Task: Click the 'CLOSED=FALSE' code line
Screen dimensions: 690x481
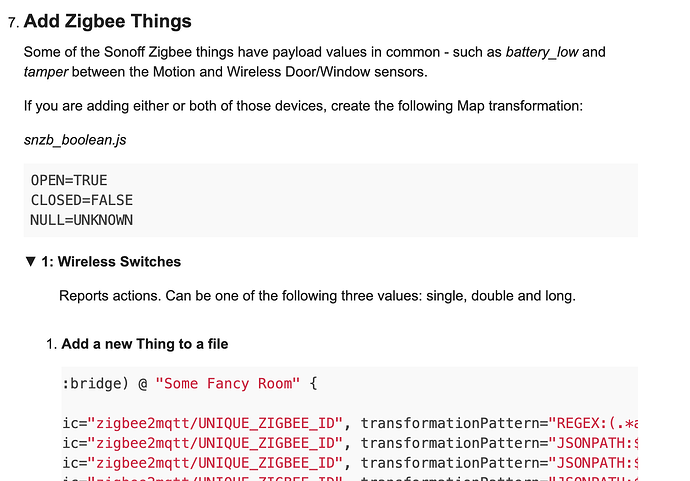Action: pos(82,200)
